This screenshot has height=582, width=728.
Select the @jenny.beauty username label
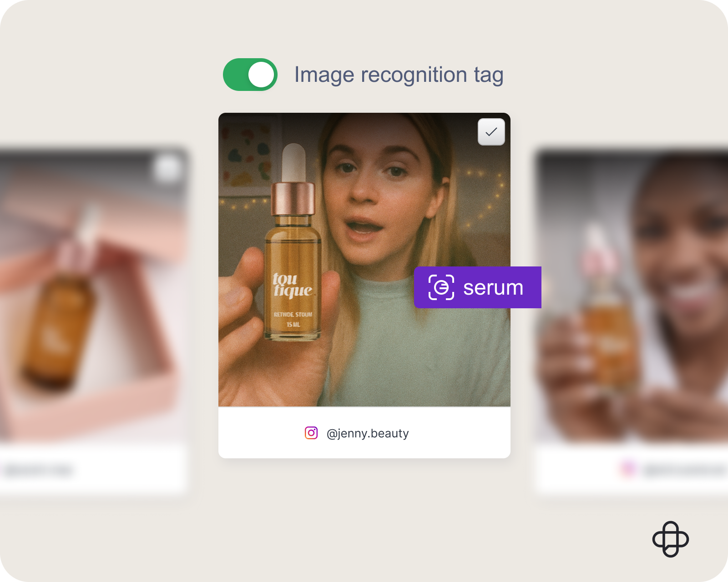click(368, 433)
